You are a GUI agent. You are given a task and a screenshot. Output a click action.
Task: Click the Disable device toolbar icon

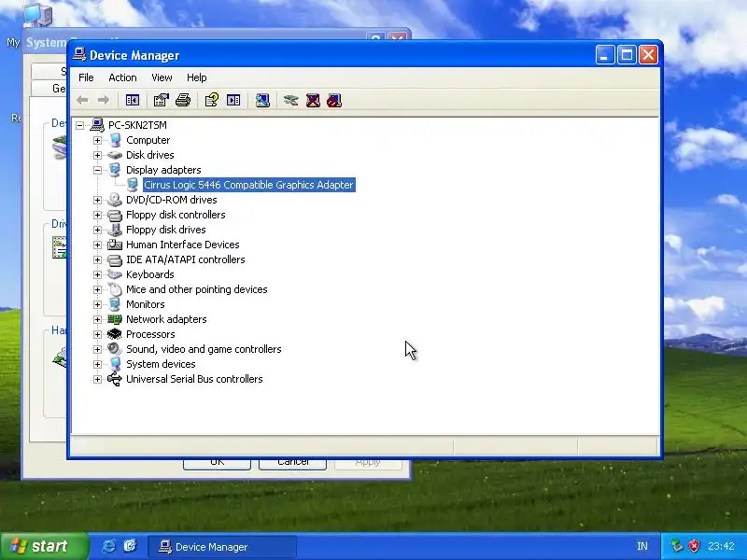[x=334, y=100]
